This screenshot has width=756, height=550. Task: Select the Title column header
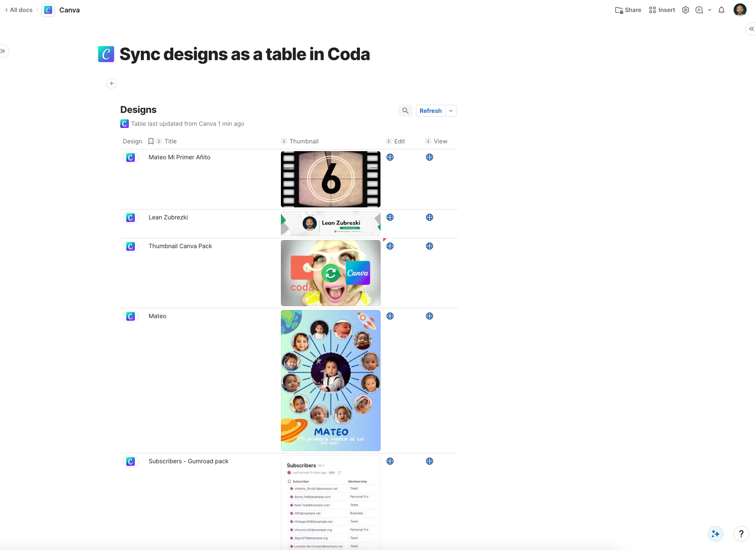(171, 141)
